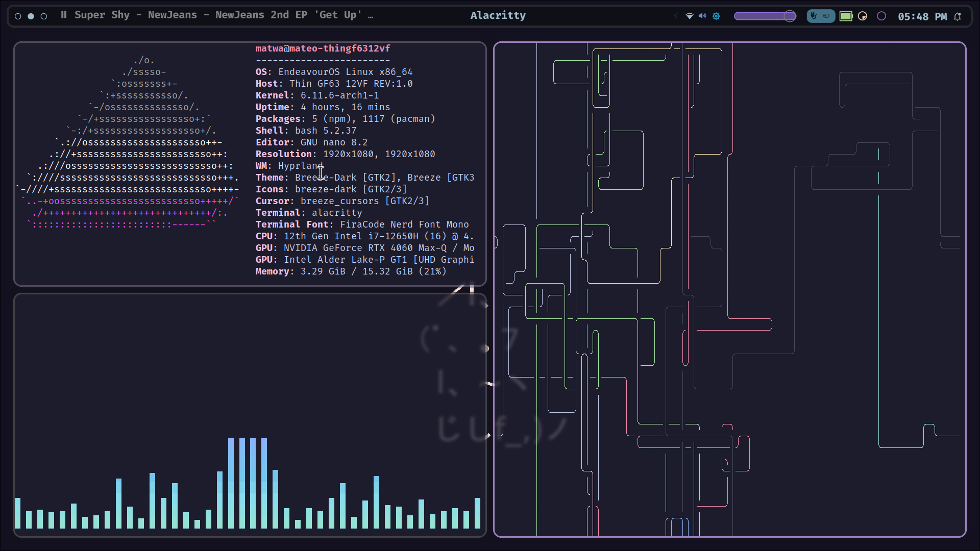Click the purple ring icon

tap(881, 16)
